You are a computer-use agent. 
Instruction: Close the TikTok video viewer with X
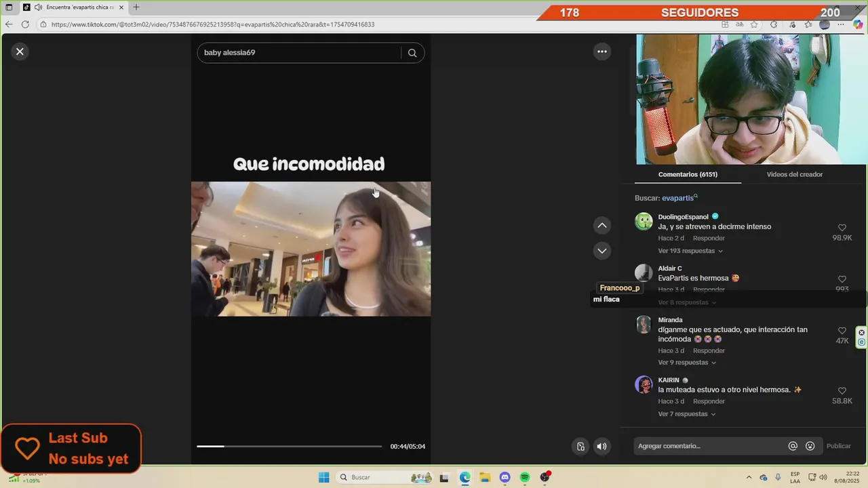click(x=20, y=51)
